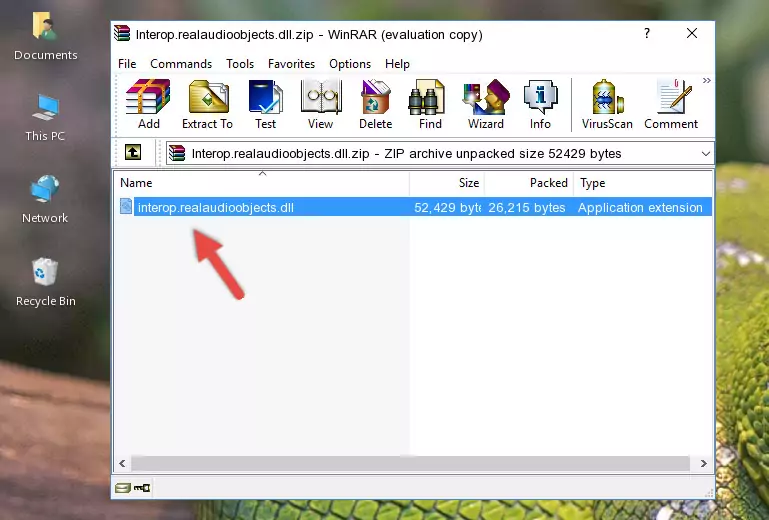The width and height of the screenshot is (769, 520).
Task: Open the View file tool
Action: pos(321,104)
